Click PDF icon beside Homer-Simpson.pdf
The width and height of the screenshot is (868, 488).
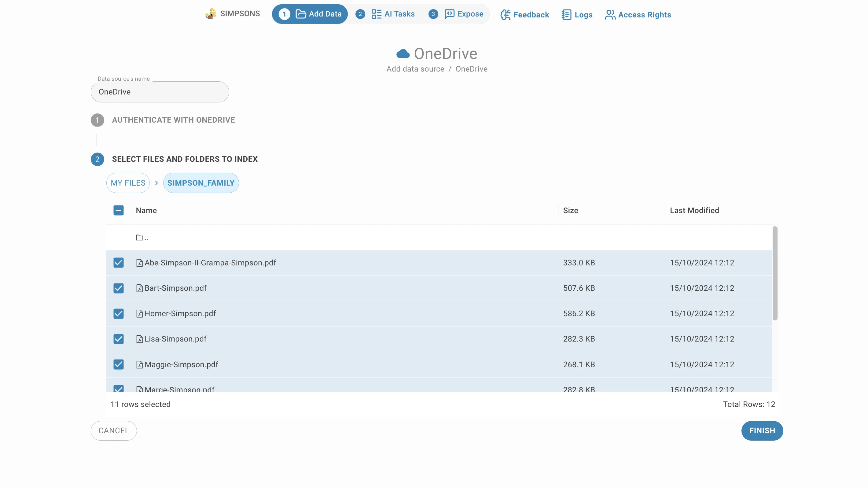pyautogui.click(x=139, y=314)
